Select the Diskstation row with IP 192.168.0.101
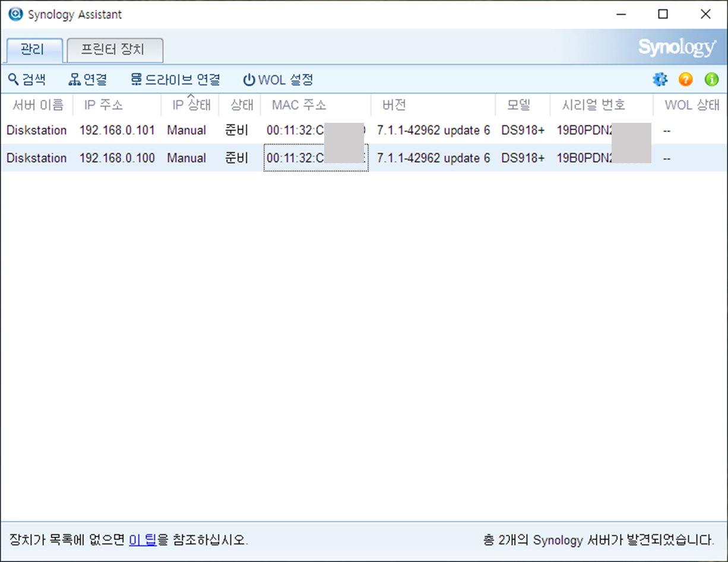Image resolution: width=728 pixels, height=562 pixels. coord(363,130)
